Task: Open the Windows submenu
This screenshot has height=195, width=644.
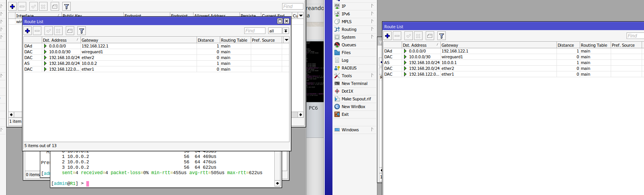Action: (x=354, y=130)
